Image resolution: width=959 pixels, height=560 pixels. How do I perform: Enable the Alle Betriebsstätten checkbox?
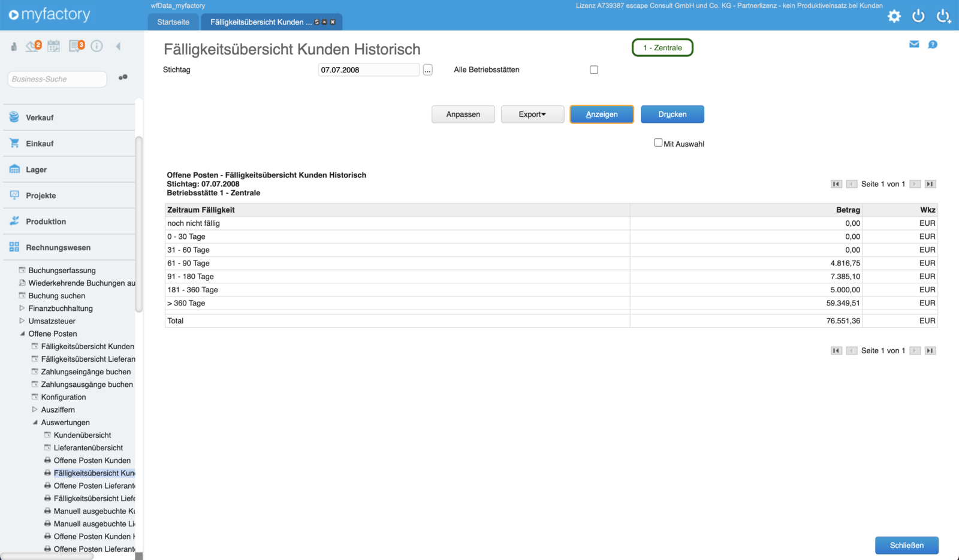tap(594, 69)
